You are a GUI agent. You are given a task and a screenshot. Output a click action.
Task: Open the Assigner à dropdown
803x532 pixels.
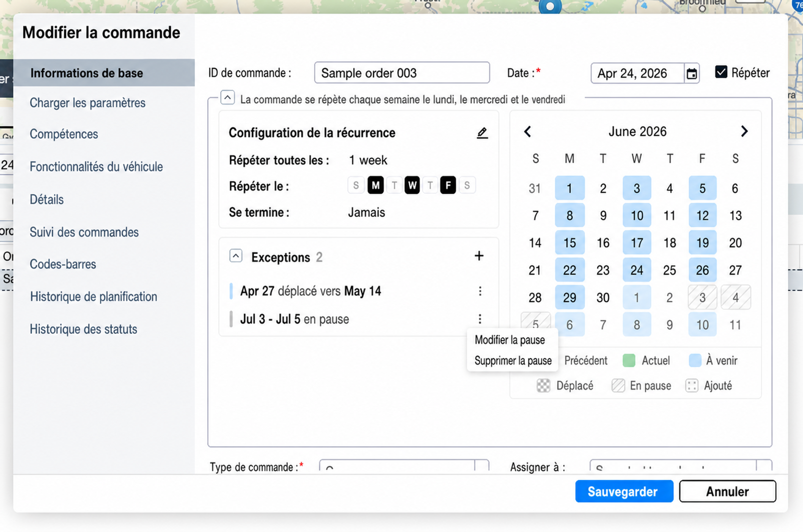click(681, 466)
